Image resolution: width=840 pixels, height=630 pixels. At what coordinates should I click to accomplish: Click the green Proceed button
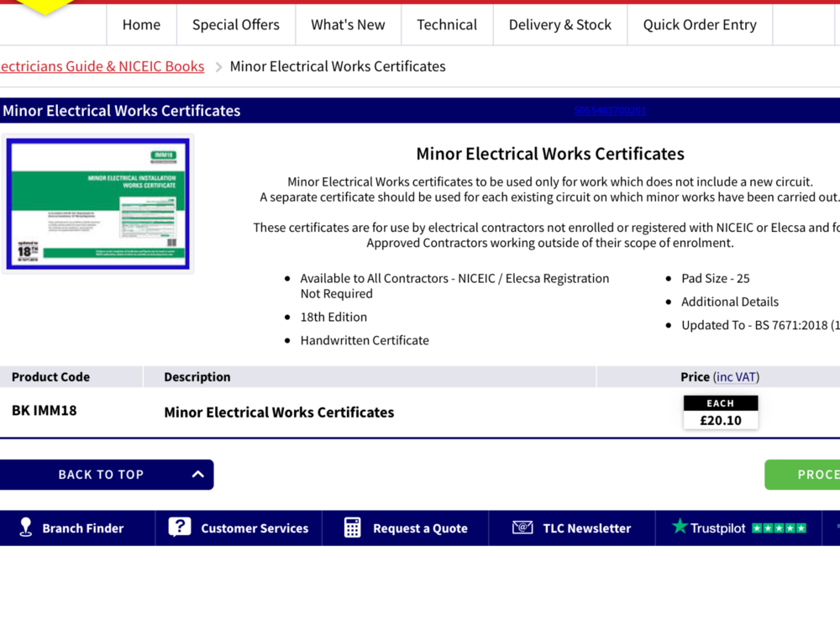tap(802, 475)
